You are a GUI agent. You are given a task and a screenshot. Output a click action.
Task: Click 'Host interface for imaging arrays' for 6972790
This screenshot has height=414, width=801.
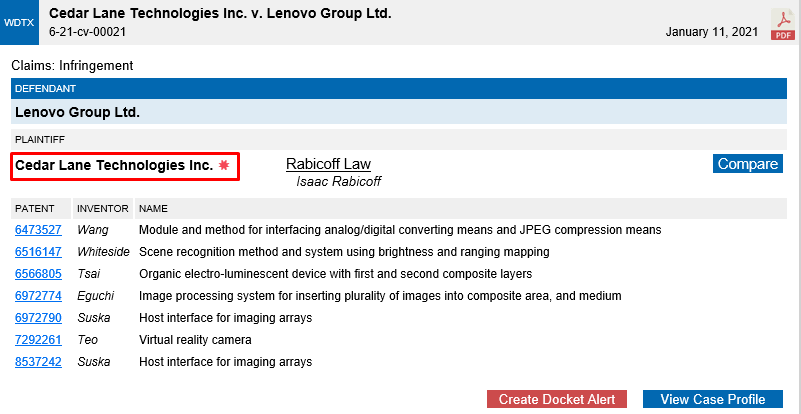click(225, 318)
